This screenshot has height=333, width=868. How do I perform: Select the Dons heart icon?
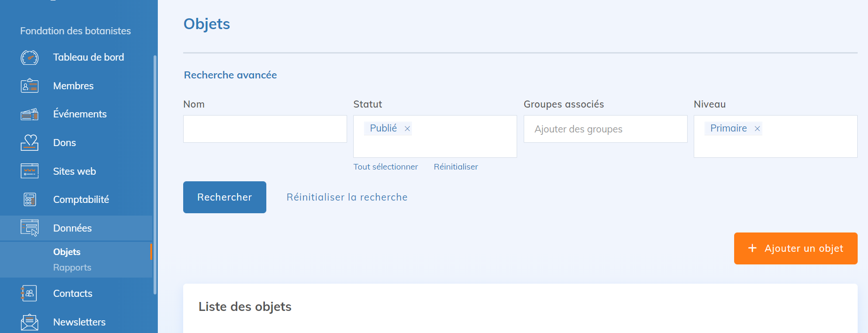(x=30, y=142)
